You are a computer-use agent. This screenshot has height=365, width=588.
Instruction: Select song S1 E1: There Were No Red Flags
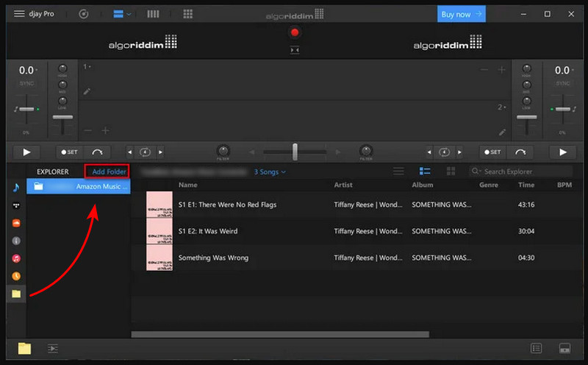point(357,205)
